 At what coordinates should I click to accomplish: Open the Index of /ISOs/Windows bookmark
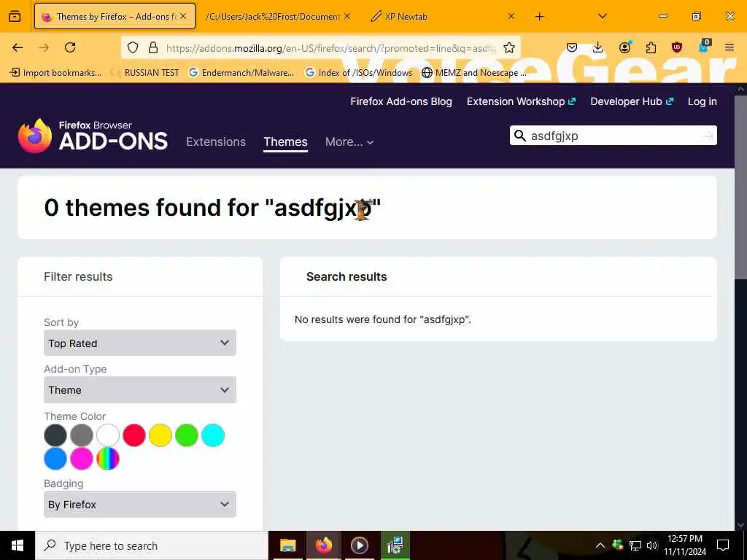(359, 73)
